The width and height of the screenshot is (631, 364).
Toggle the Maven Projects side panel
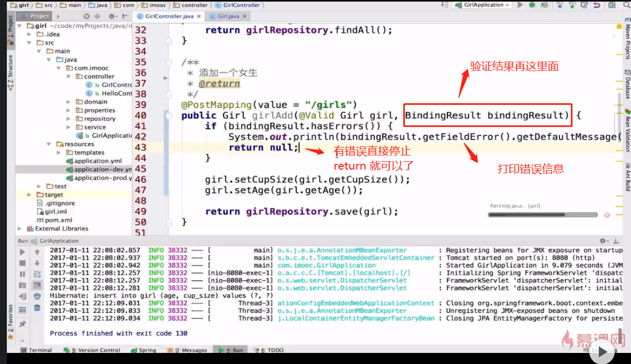627,38
